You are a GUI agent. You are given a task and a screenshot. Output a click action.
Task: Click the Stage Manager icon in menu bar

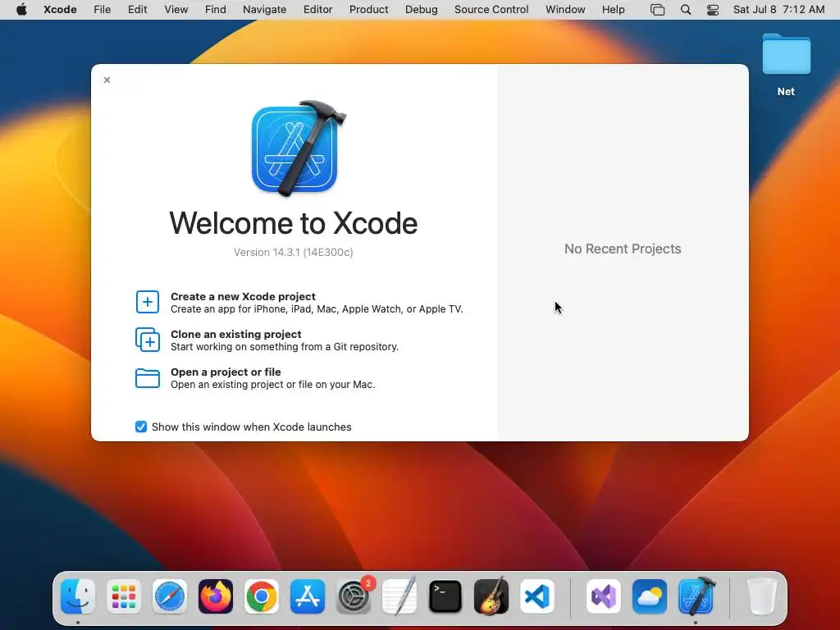pos(657,10)
